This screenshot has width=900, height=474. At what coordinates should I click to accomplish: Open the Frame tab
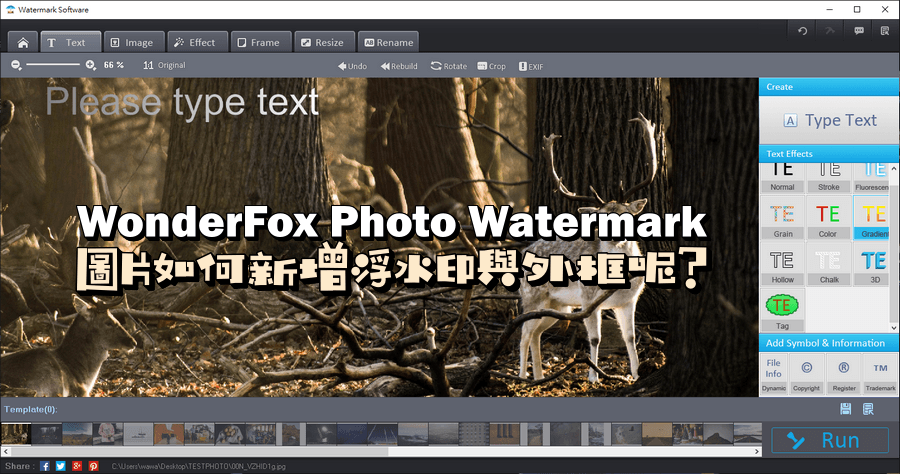261,42
